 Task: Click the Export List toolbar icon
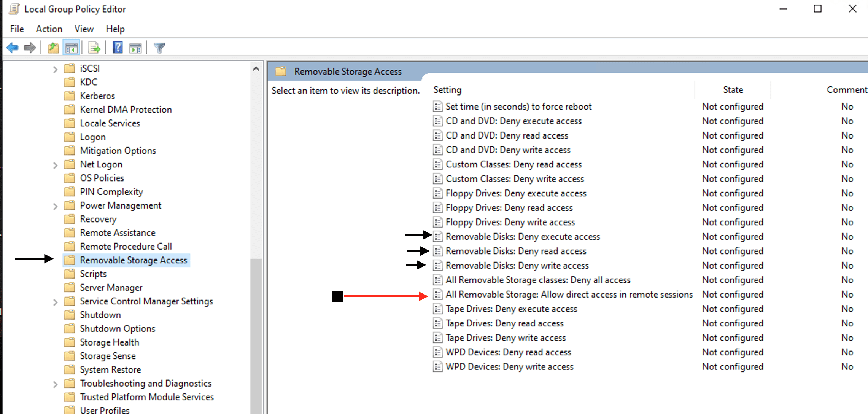94,48
